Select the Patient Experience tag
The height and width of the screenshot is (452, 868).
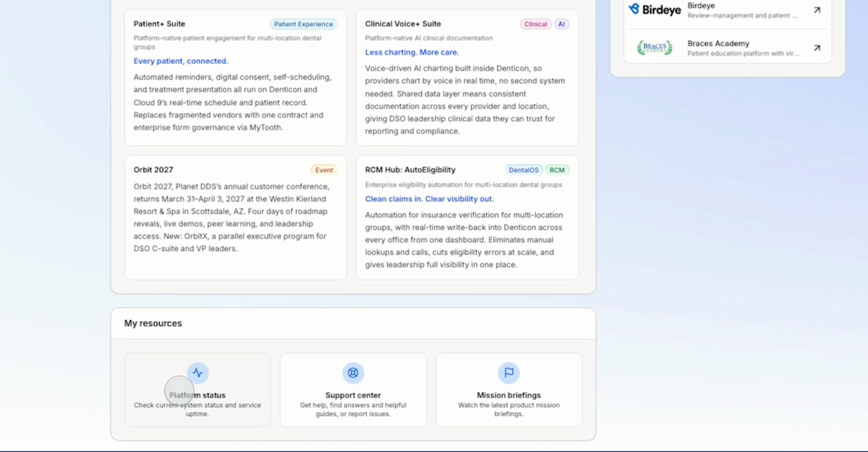point(304,24)
